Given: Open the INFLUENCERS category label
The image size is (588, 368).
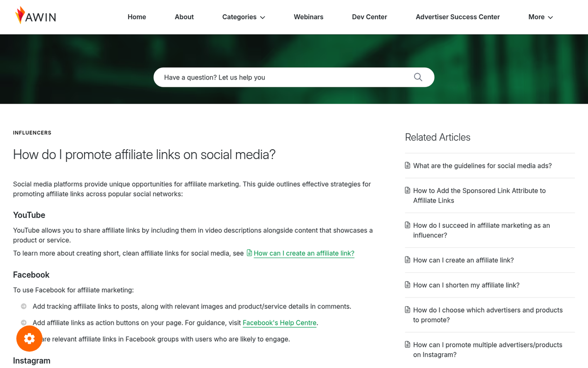Looking at the screenshot, I should (x=32, y=132).
